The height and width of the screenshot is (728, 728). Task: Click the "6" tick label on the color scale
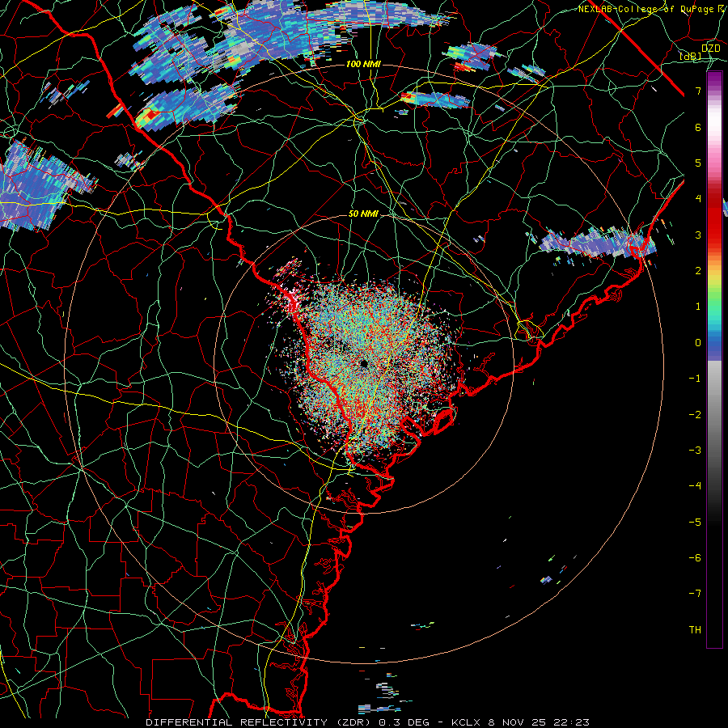(698, 127)
